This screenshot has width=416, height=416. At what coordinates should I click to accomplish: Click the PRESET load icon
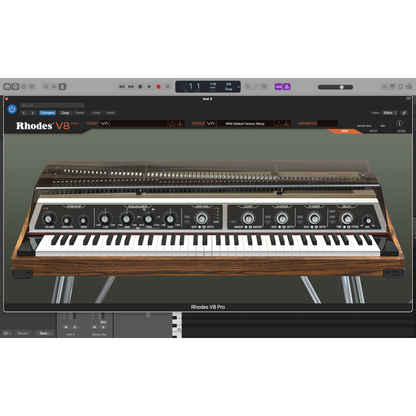pyautogui.click(x=180, y=123)
